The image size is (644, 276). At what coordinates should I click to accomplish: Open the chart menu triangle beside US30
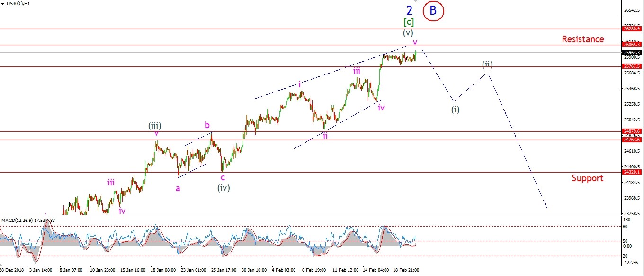pos(3,3)
